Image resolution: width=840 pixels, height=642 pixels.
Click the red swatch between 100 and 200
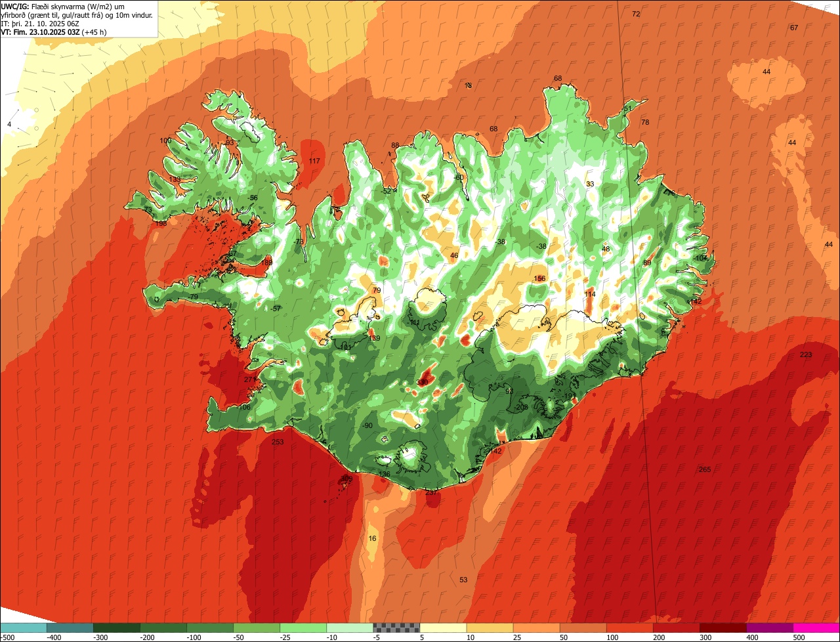(629, 628)
